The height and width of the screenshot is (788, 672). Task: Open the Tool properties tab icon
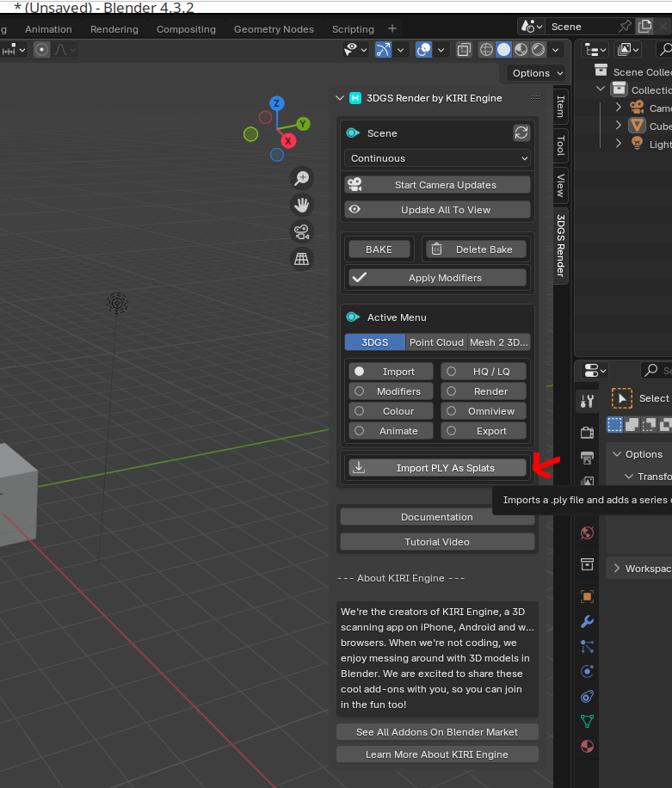point(588,401)
